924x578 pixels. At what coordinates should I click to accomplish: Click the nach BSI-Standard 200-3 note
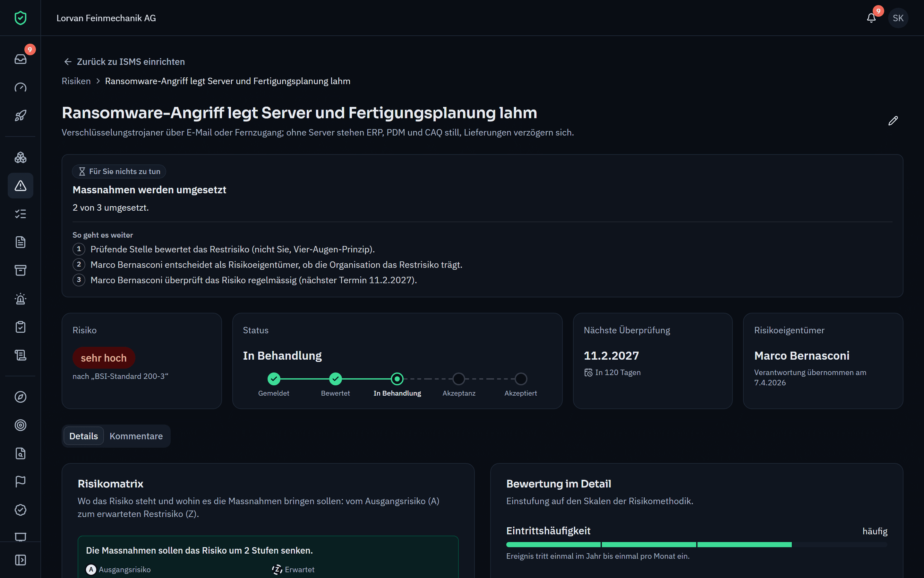click(120, 376)
